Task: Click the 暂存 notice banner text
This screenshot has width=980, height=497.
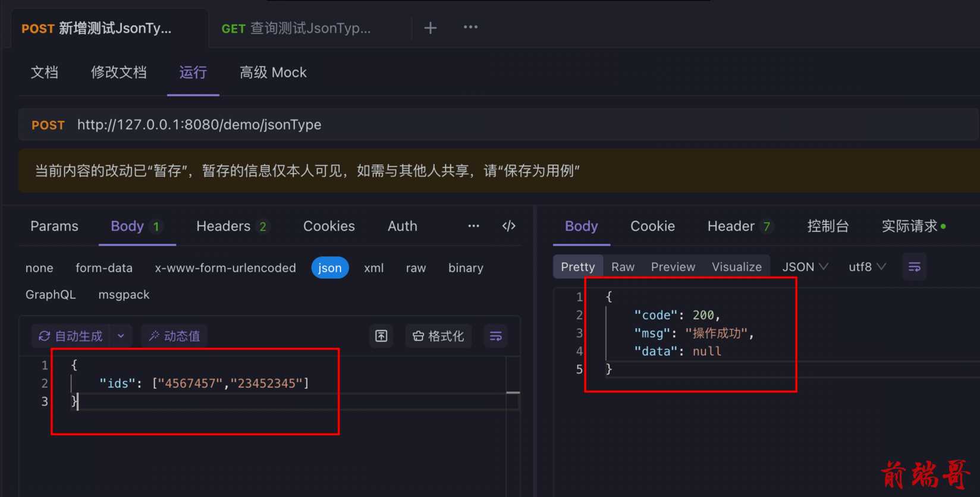Action: pyautogui.click(x=307, y=171)
